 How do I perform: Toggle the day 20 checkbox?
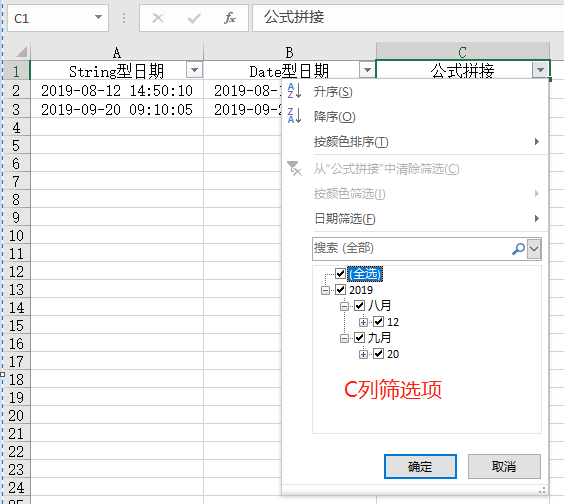(x=378, y=354)
